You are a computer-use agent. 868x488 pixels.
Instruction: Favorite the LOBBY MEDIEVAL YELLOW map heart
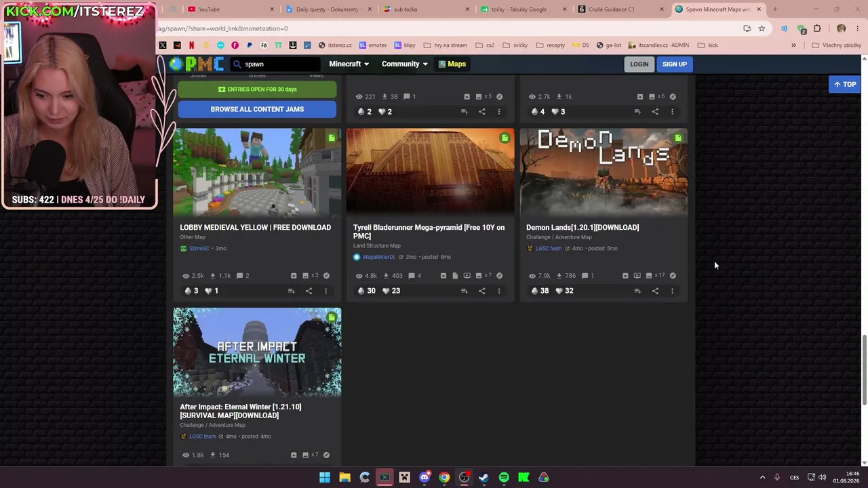208,291
